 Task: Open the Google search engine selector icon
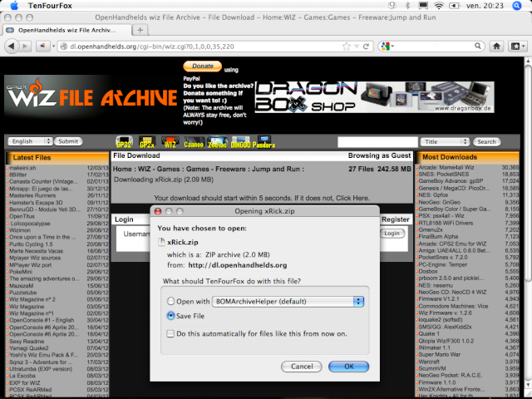(x=387, y=47)
